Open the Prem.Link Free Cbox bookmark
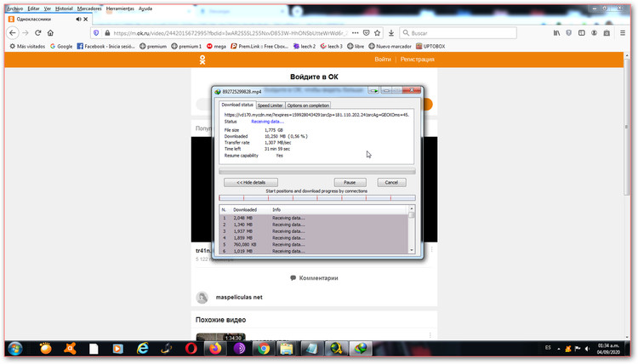638x364 pixels. [x=259, y=47]
